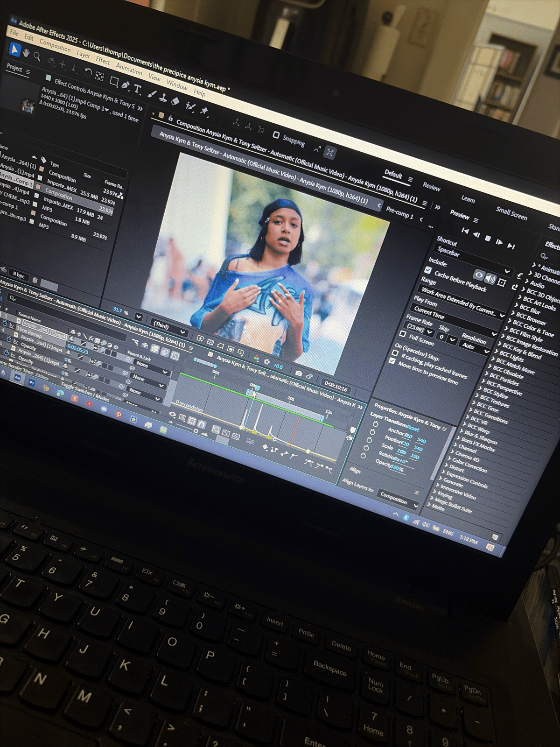Open the Layer menu
The height and width of the screenshot is (747, 560).
tap(83, 54)
